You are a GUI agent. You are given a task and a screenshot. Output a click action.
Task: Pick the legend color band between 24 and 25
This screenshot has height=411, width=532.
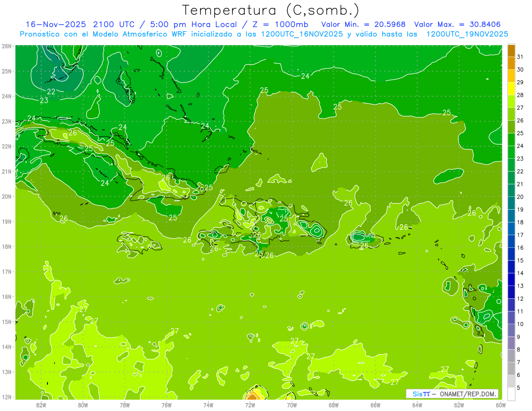511,140
